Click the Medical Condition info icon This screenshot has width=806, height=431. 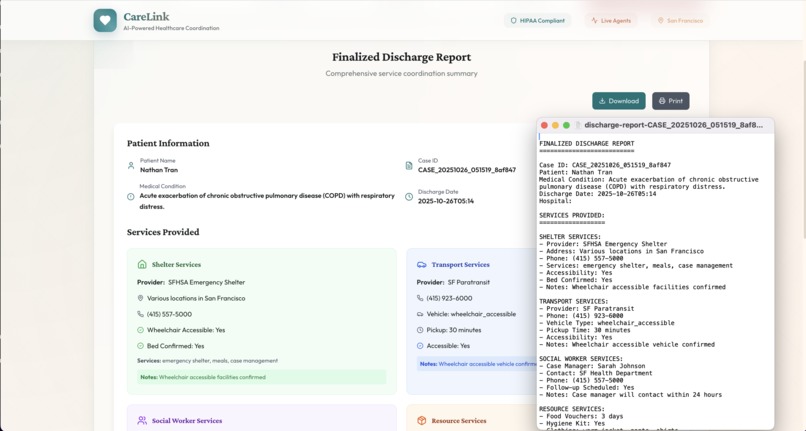131,196
